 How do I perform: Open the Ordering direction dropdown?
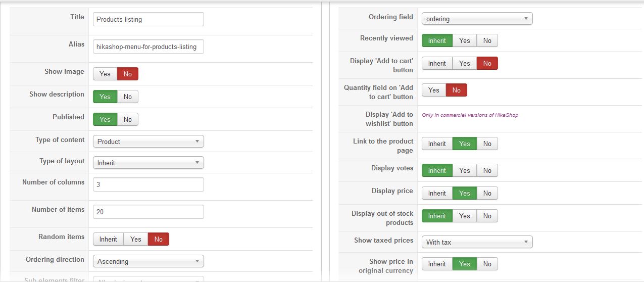[x=148, y=261]
